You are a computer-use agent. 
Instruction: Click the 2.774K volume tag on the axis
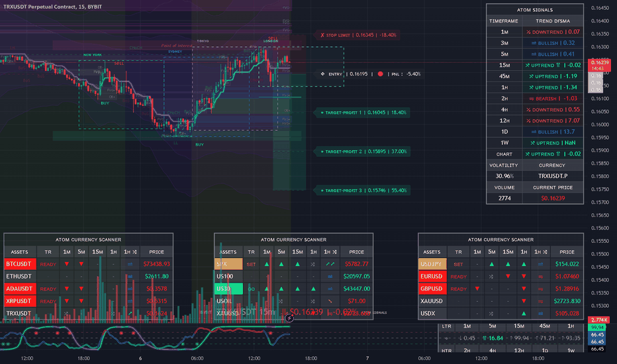point(598,320)
